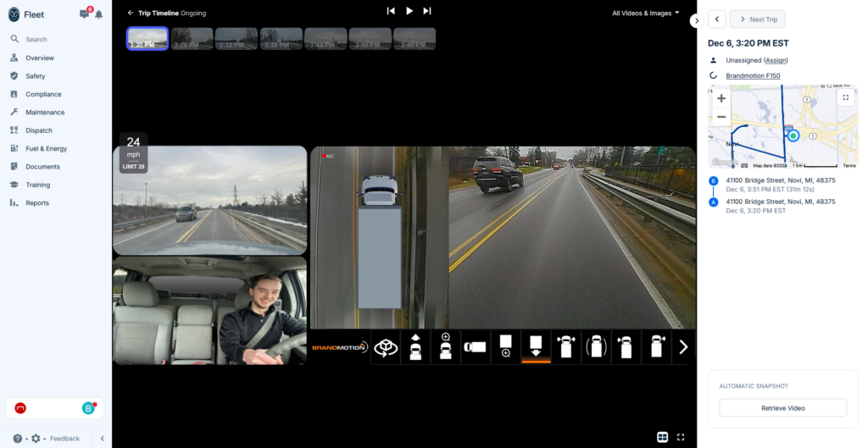The height and width of the screenshot is (448, 868).
Task: Open All Videos & Images dropdown
Action: click(645, 14)
